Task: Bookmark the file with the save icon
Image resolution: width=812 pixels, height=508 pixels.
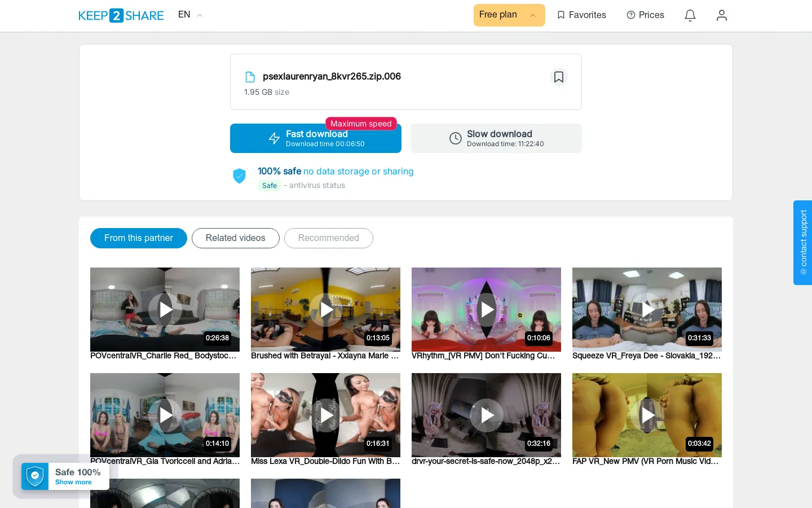Action: (x=559, y=77)
